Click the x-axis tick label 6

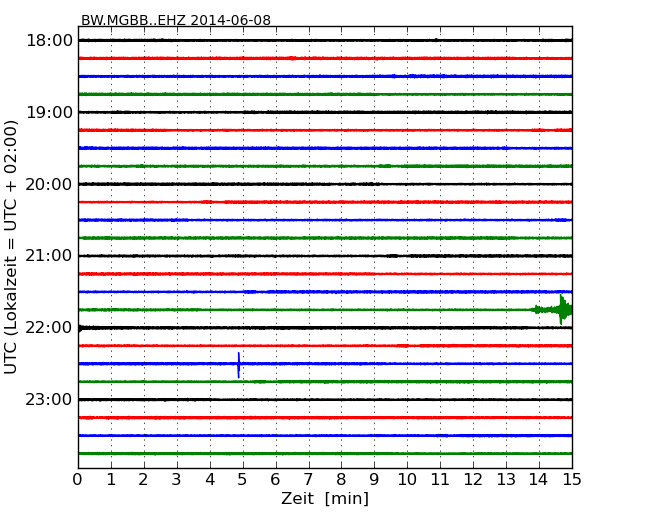275,480
